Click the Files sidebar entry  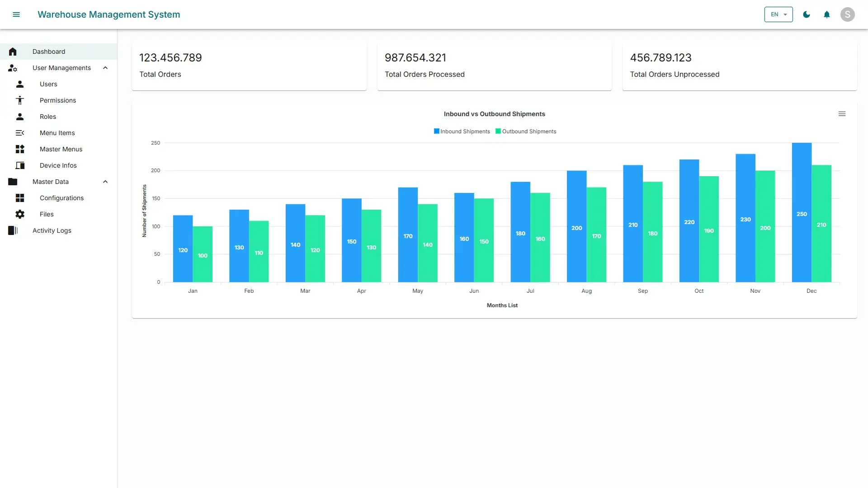(x=47, y=214)
